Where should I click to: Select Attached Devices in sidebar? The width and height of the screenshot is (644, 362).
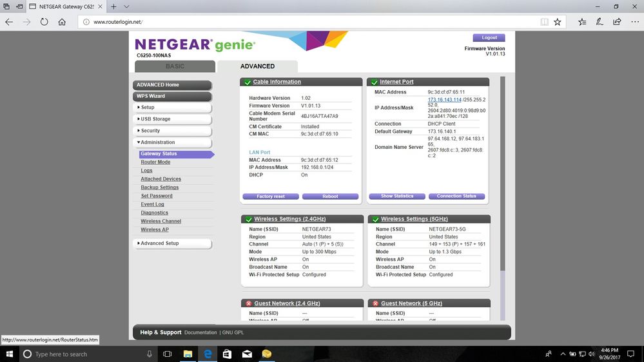[x=161, y=179]
